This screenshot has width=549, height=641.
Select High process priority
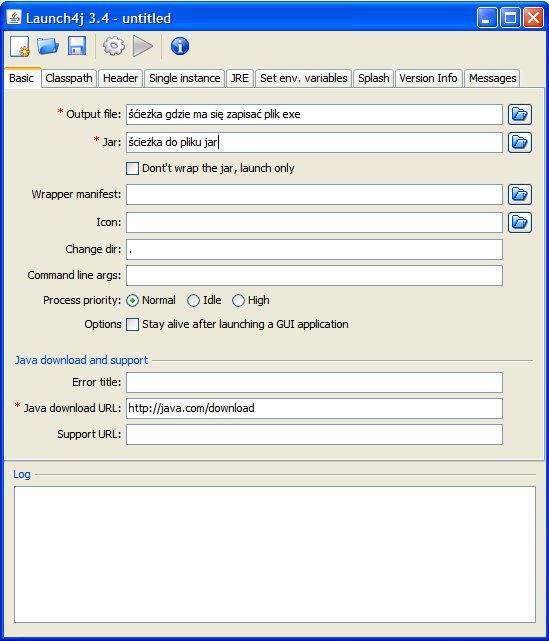coord(238,300)
